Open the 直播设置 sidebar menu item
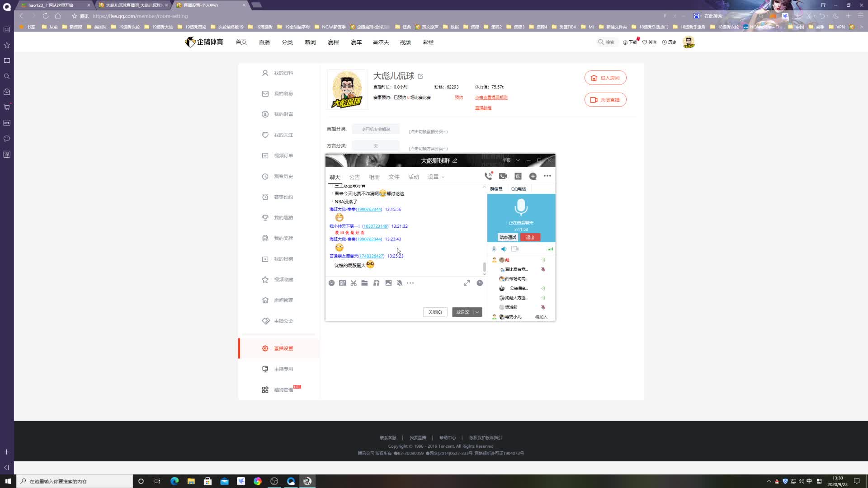This screenshot has width=868, height=488. tap(283, 348)
